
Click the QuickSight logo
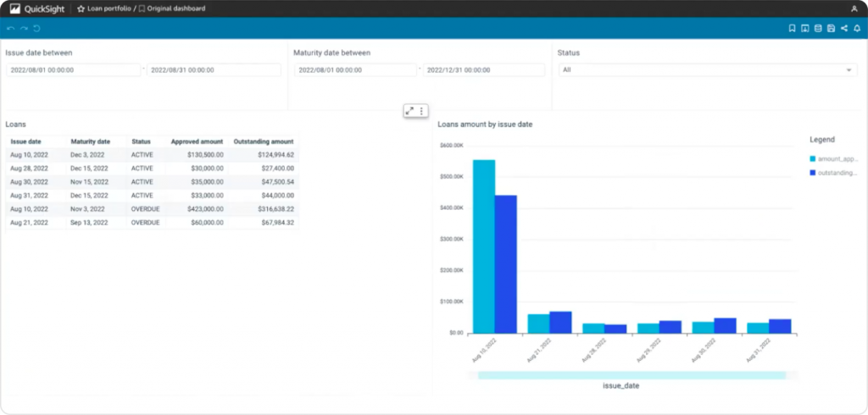[37, 8]
